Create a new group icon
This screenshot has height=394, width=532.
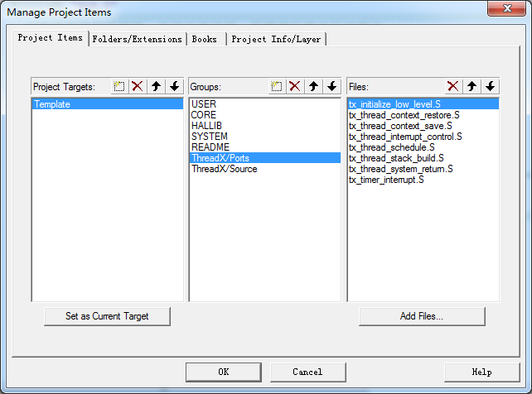277,86
